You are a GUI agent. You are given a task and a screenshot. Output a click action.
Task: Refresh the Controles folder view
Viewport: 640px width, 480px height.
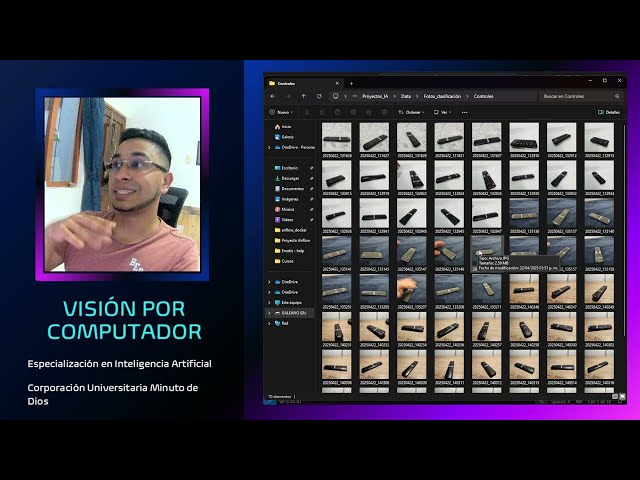point(319,96)
